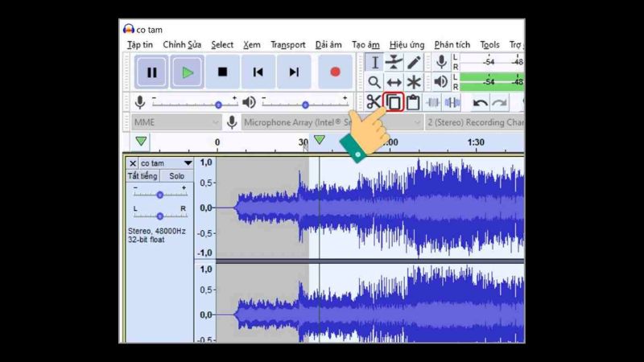Click the green playback level meter

pyautogui.click(x=492, y=82)
